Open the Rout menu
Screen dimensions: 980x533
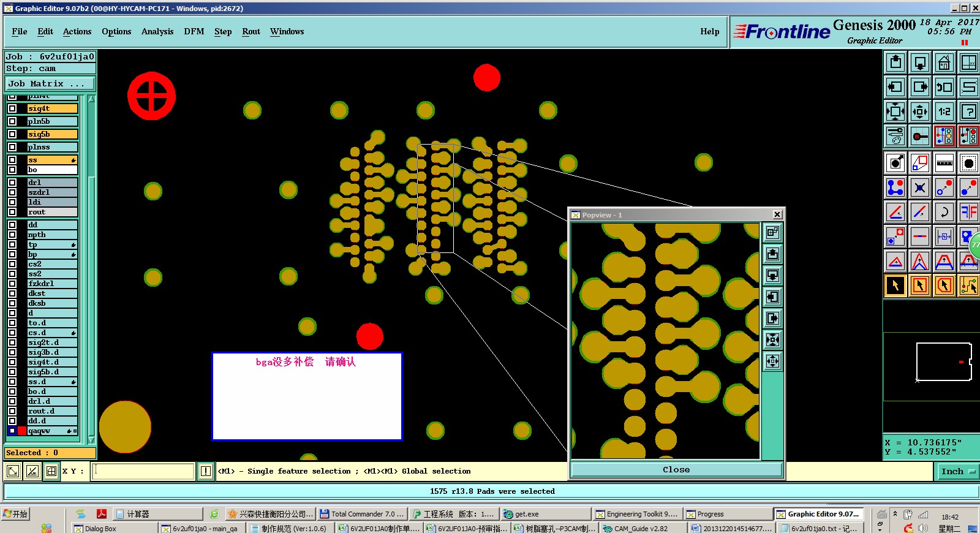coord(251,31)
